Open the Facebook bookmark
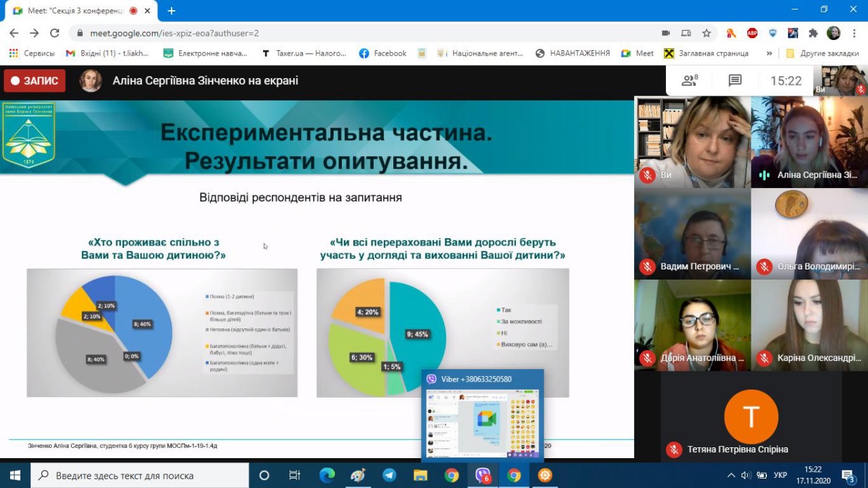Viewport: 868px width, 488px height. pyautogui.click(x=383, y=53)
